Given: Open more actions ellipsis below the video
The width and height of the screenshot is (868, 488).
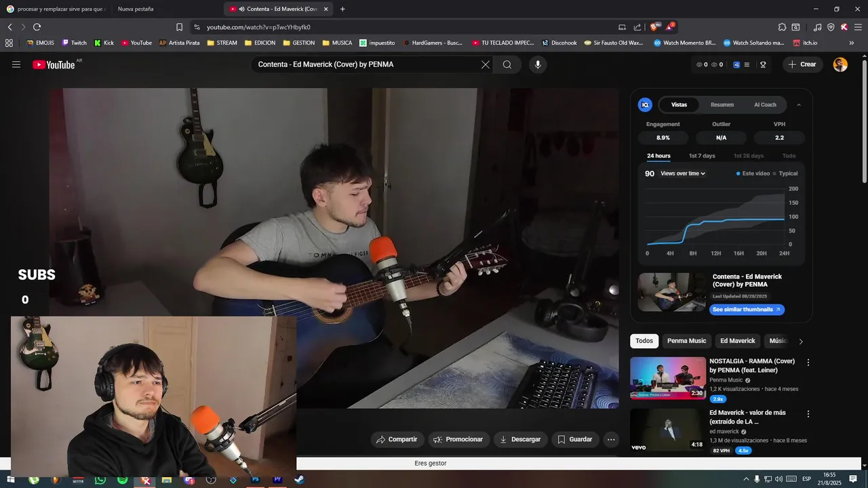Looking at the screenshot, I should [611, 439].
